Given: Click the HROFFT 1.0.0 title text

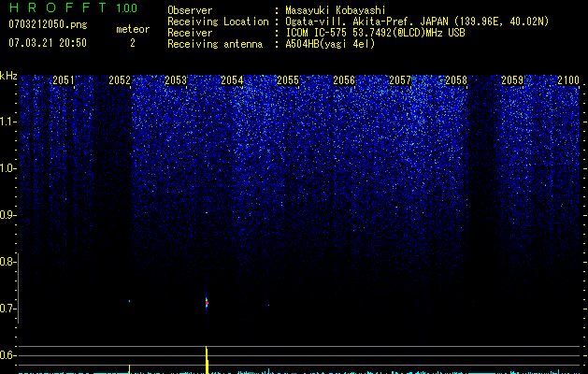Looking at the screenshot, I should 73,7.
